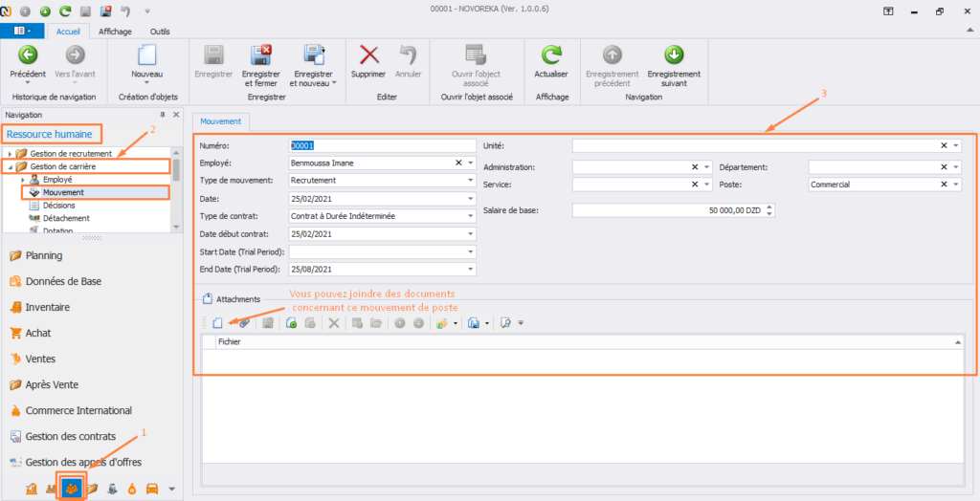Click Enregistrer et nouveau in the ribbon
The height and width of the screenshot is (501, 980).
point(313,66)
